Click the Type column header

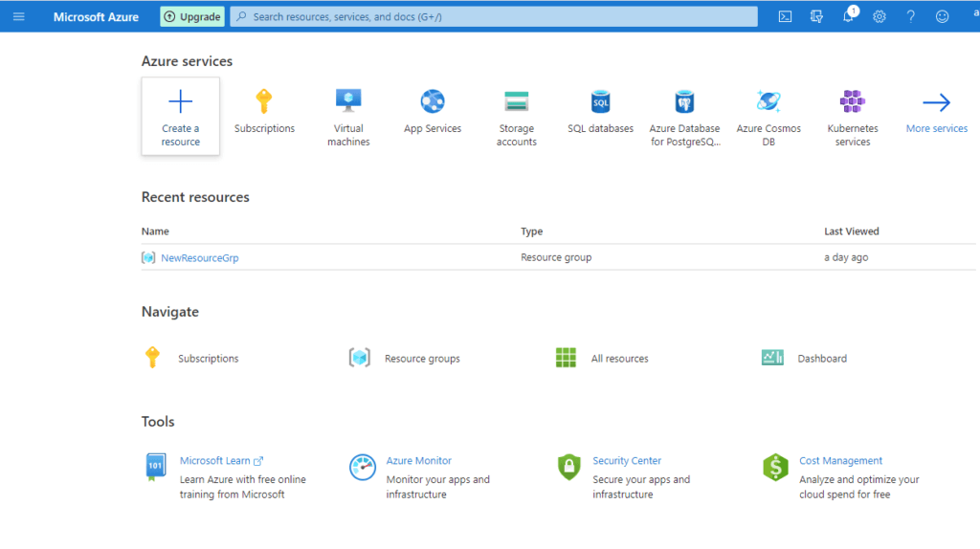[x=532, y=231]
